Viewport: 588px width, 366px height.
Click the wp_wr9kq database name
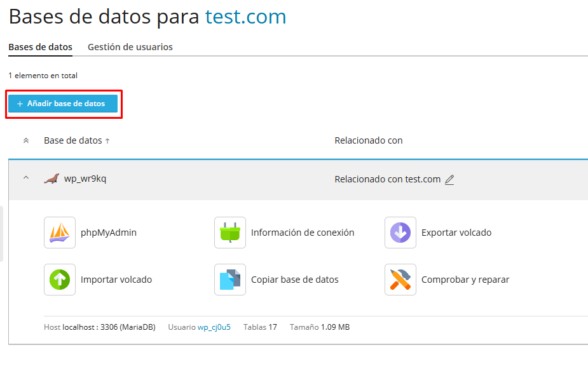click(x=85, y=179)
